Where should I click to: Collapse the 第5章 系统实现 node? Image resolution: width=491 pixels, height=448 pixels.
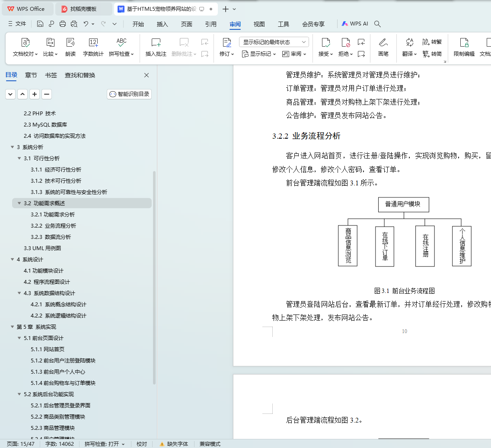pyautogui.click(x=12, y=327)
